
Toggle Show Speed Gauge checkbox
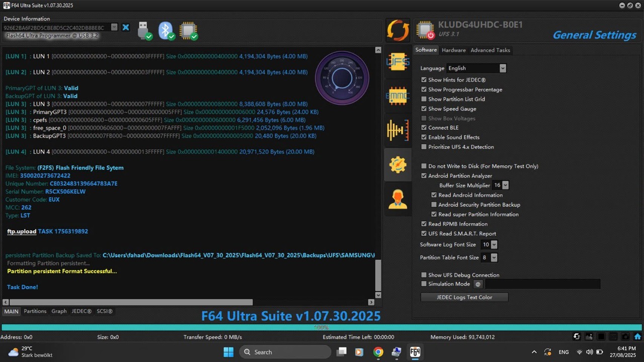424,109
